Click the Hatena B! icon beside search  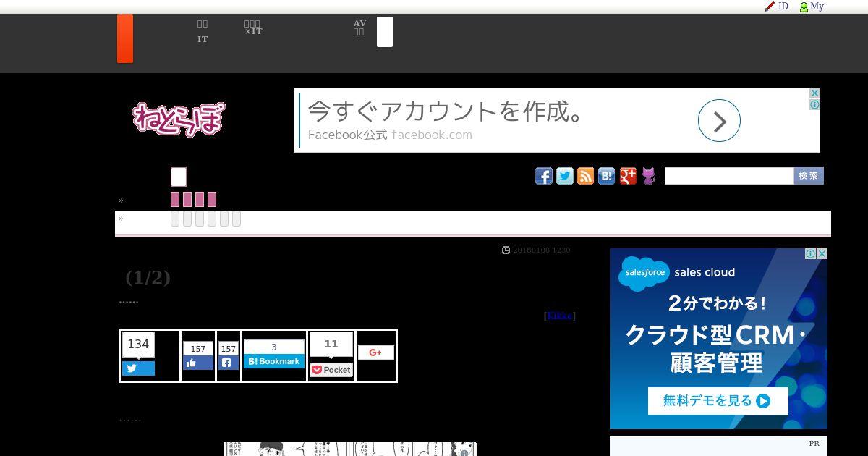607,176
